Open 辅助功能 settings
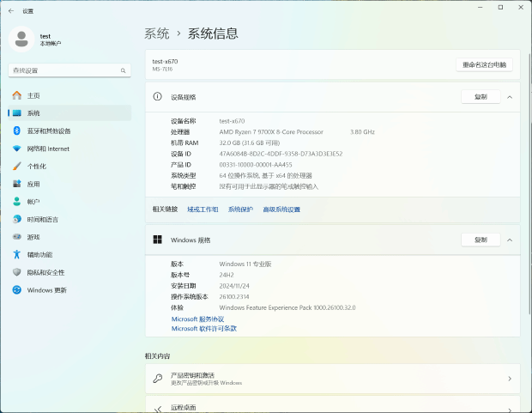 70,254
